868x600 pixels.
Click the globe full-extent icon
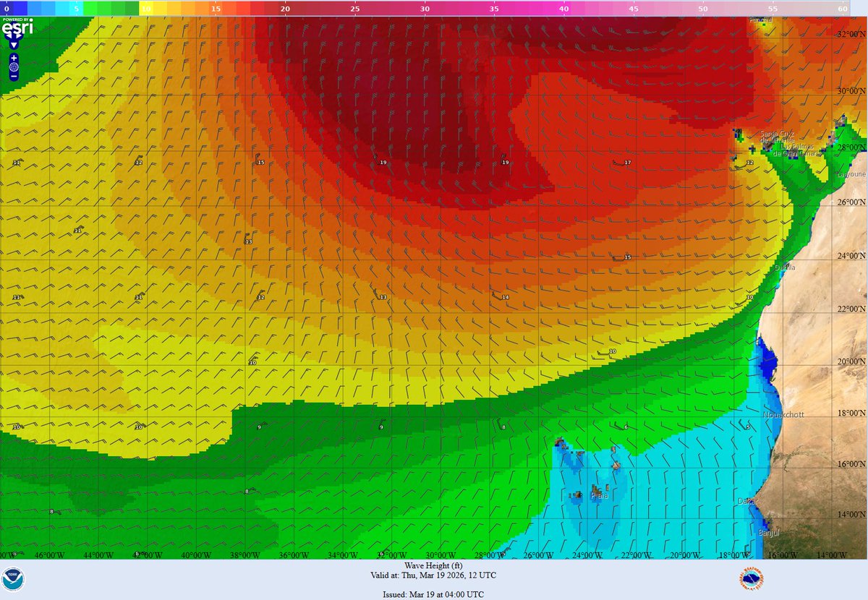14,67
